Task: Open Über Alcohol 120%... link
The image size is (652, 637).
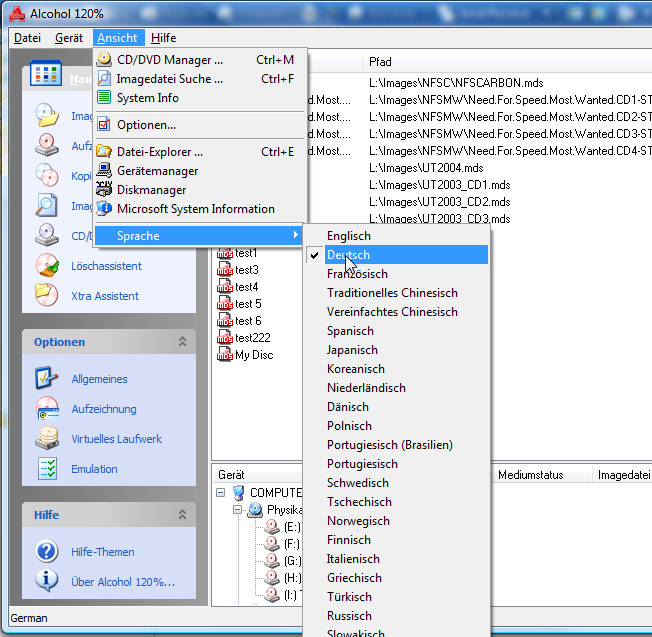Action: [x=123, y=582]
